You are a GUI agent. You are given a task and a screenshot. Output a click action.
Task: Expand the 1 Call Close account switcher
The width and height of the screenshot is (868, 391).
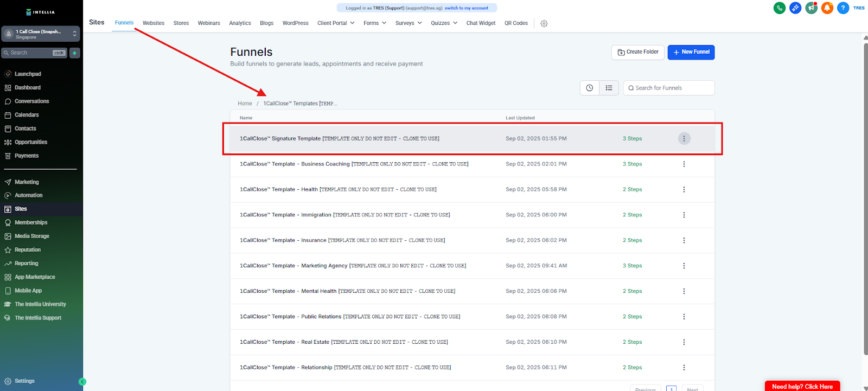click(41, 34)
